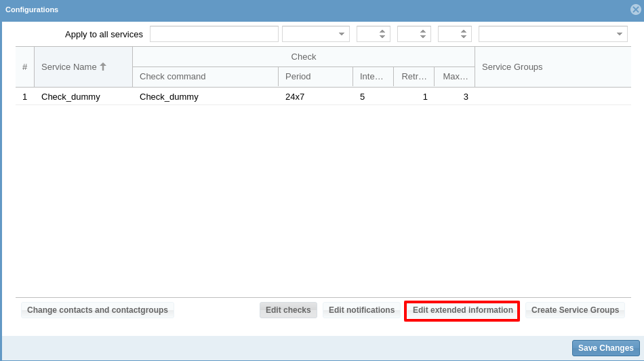Select the Check_dummy service row
Viewport: 644px width, 361px height.
(71, 97)
